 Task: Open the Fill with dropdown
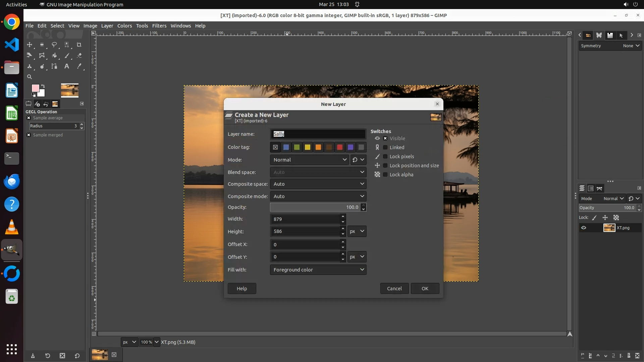coord(318,270)
